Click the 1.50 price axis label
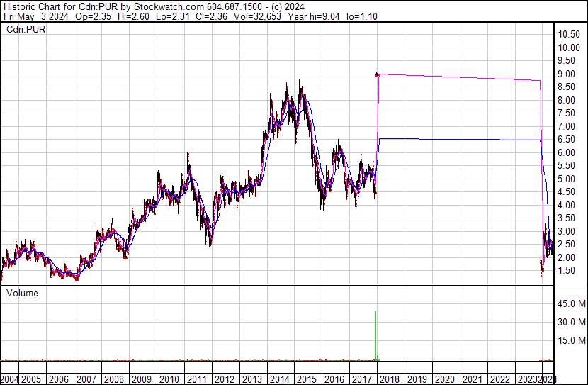Viewport: 588px width, 385px height. point(568,271)
